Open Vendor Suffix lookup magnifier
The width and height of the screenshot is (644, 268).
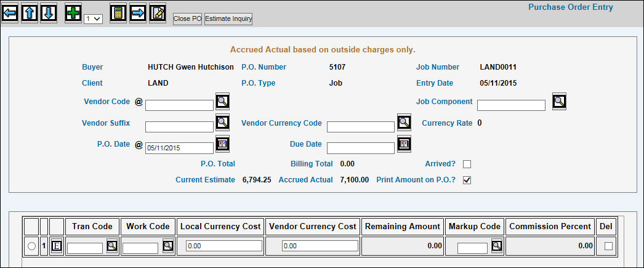(x=223, y=122)
